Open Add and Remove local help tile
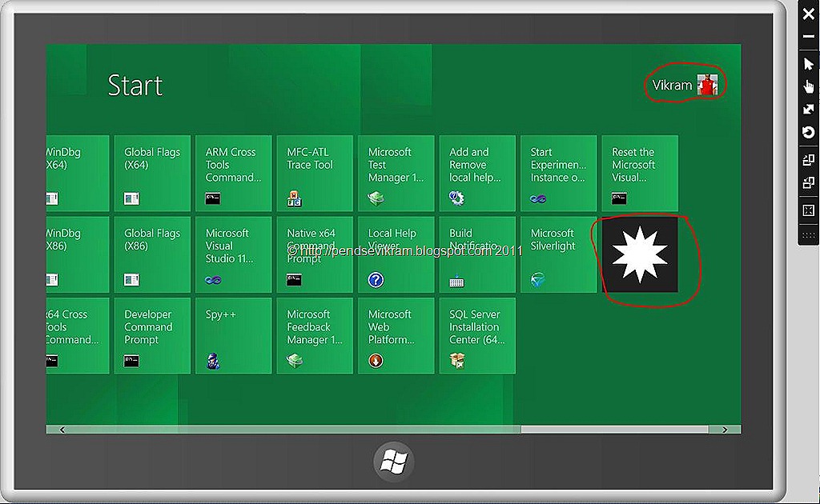The height and width of the screenshot is (504, 820). [477, 174]
